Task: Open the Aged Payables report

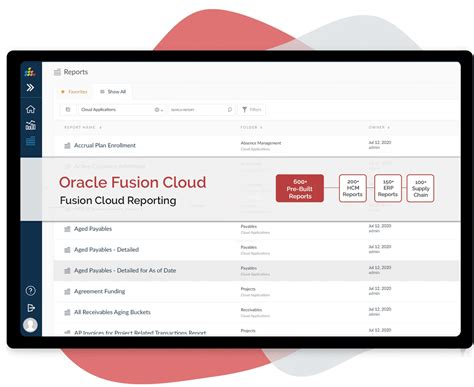Action: click(93, 229)
